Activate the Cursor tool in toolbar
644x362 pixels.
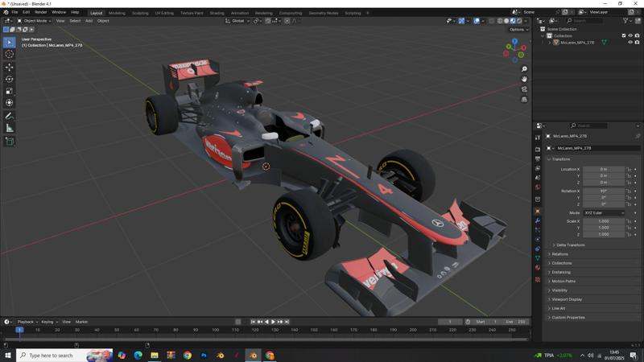(10, 54)
